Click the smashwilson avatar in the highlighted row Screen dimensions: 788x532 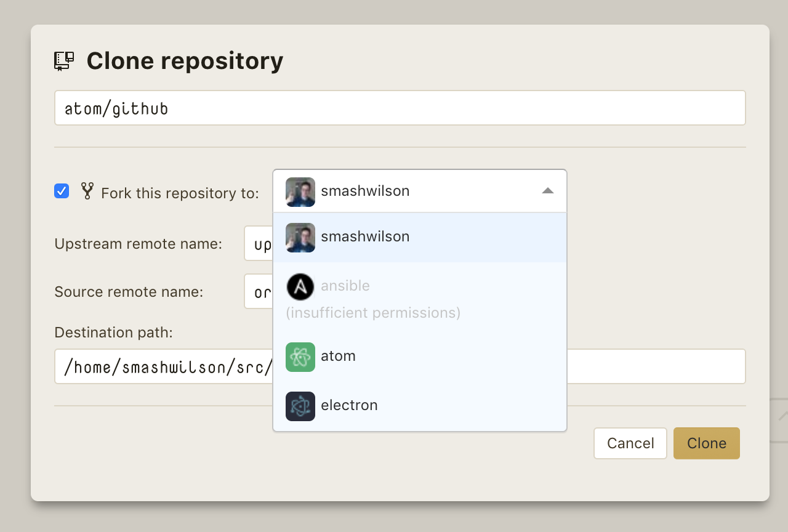point(300,238)
